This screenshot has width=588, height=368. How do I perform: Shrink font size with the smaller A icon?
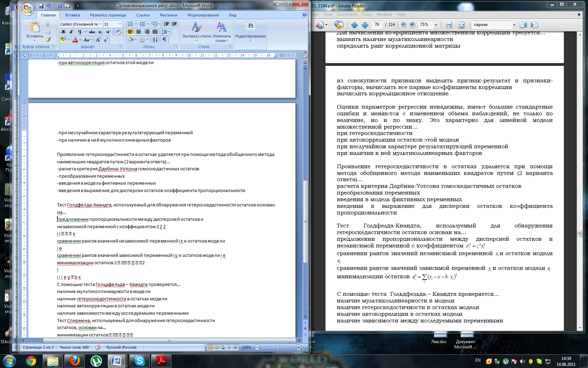click(106, 40)
